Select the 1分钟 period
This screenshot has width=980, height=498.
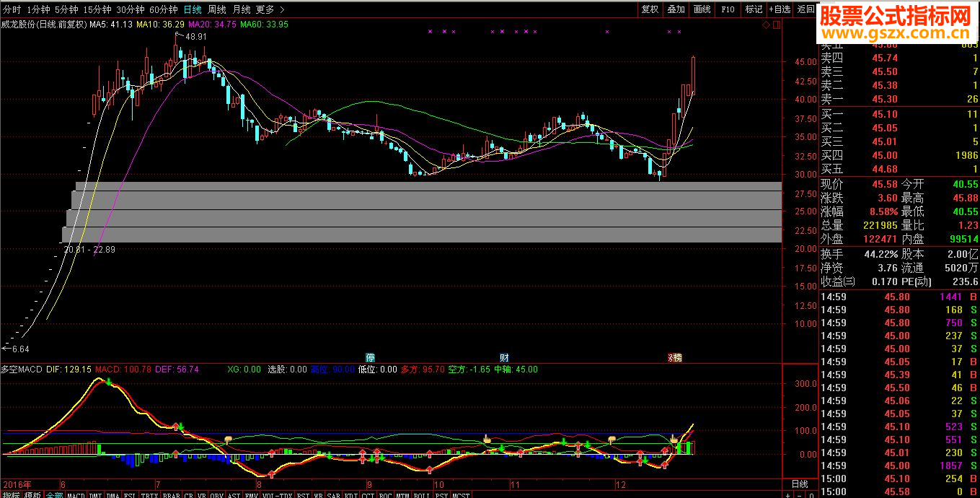coord(37,10)
